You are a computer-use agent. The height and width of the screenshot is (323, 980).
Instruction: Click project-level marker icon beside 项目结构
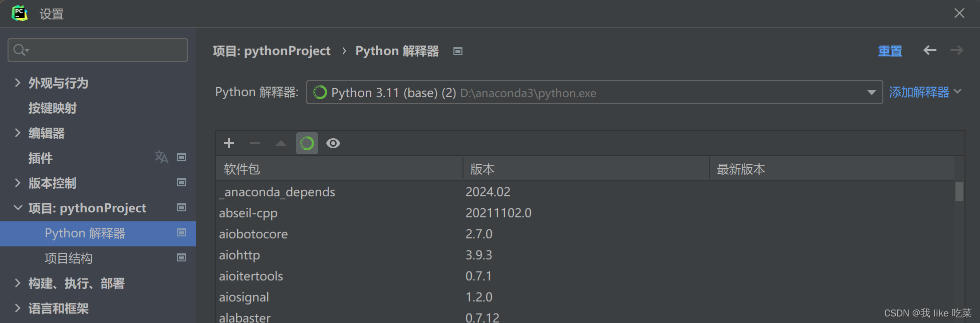point(181,257)
